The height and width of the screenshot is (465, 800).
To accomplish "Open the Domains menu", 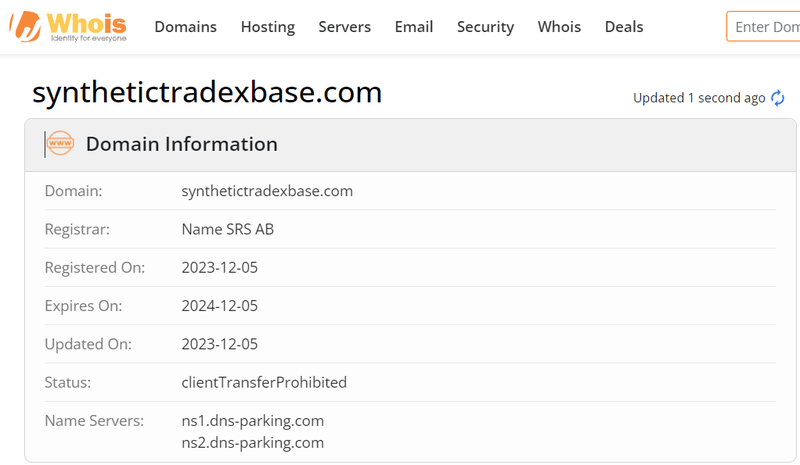I will click(186, 27).
